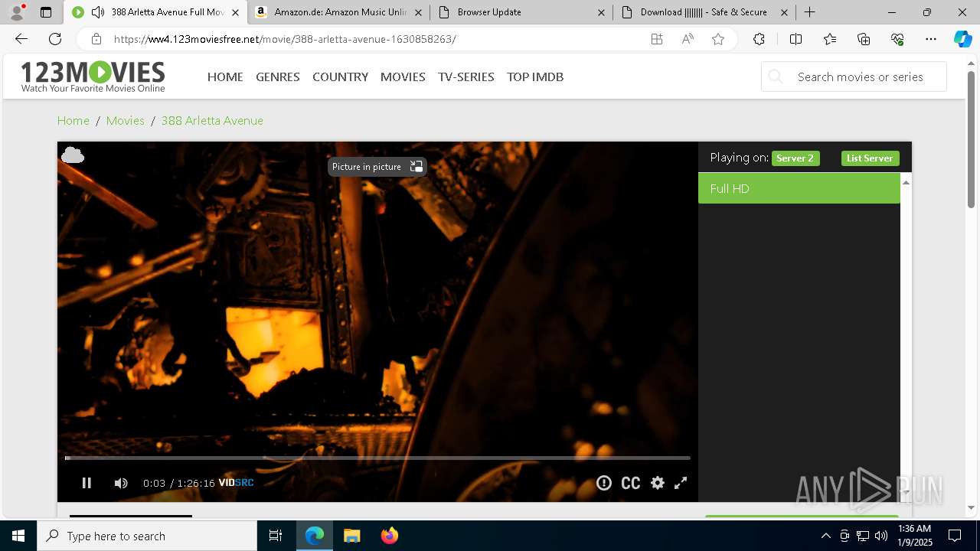Open network icon in system tray
The image size is (980, 551).
(x=863, y=536)
